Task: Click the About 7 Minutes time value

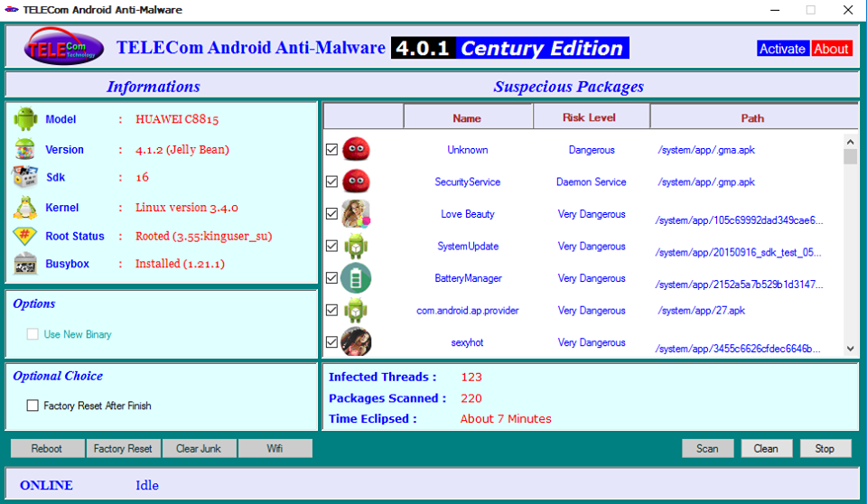Action: [506, 419]
